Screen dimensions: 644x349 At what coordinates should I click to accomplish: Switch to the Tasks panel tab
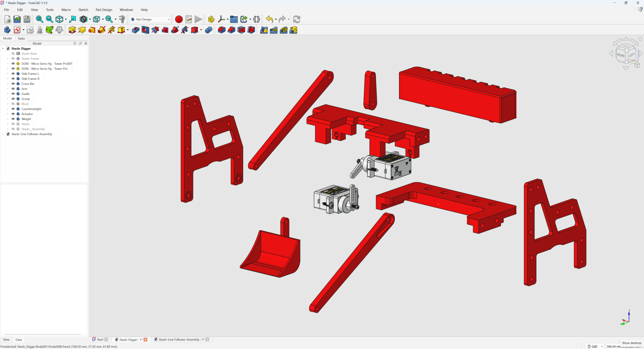pos(21,39)
